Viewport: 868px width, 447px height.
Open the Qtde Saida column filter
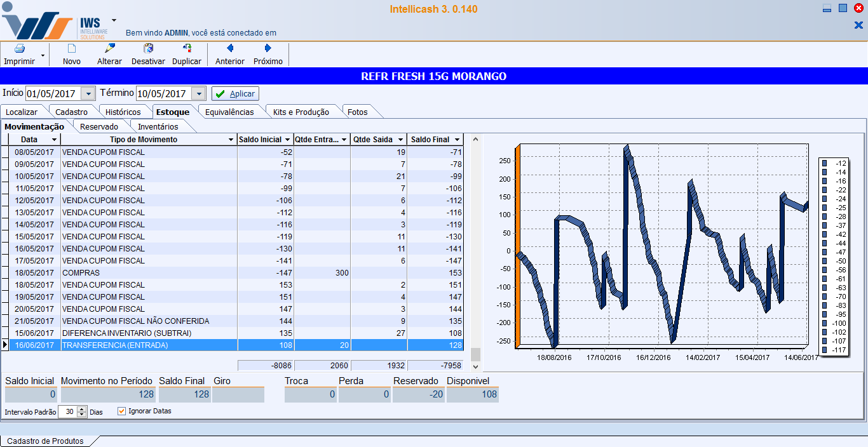401,140
